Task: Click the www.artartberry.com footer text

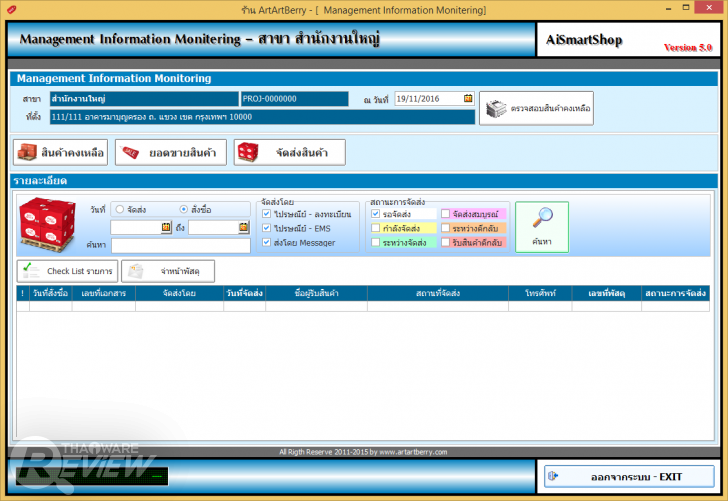Action: pos(413,452)
